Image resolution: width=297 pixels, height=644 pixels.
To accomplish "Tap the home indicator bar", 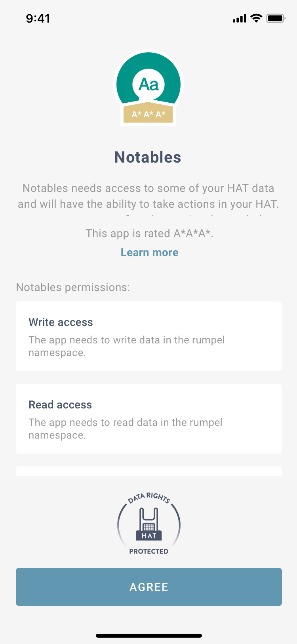I will 149,636.
